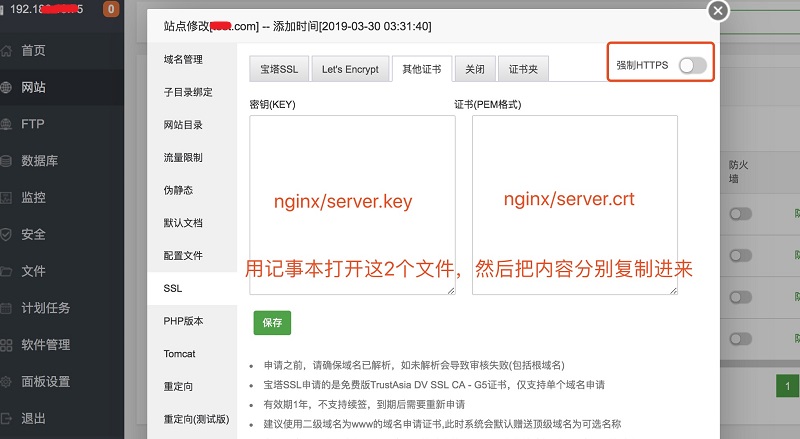Open the 关闭 tab
This screenshot has width=800, height=439.
(475, 69)
